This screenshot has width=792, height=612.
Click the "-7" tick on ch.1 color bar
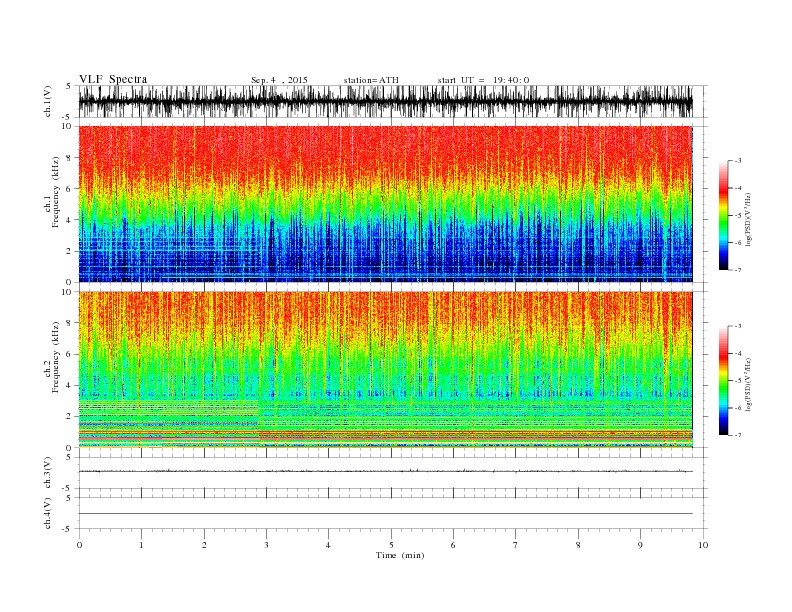737,270
